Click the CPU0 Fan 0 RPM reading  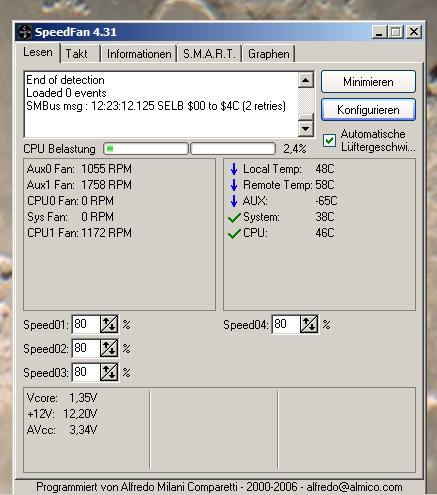70,201
